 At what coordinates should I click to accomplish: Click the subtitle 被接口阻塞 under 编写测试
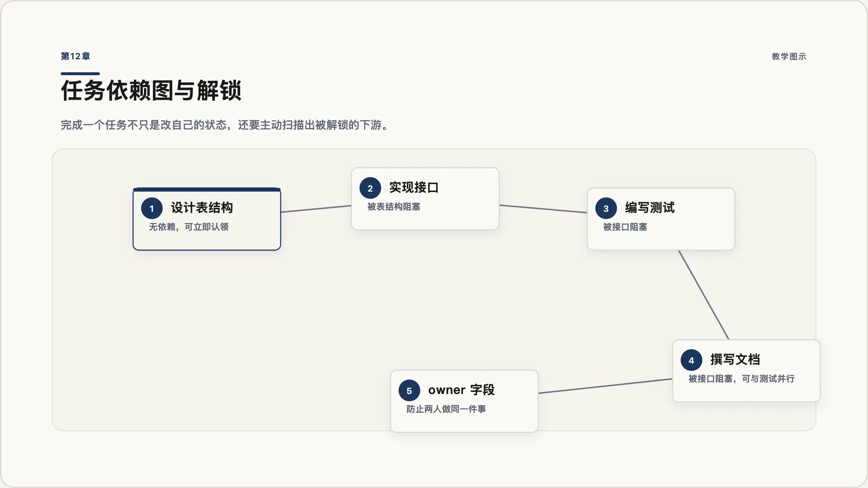click(x=625, y=227)
